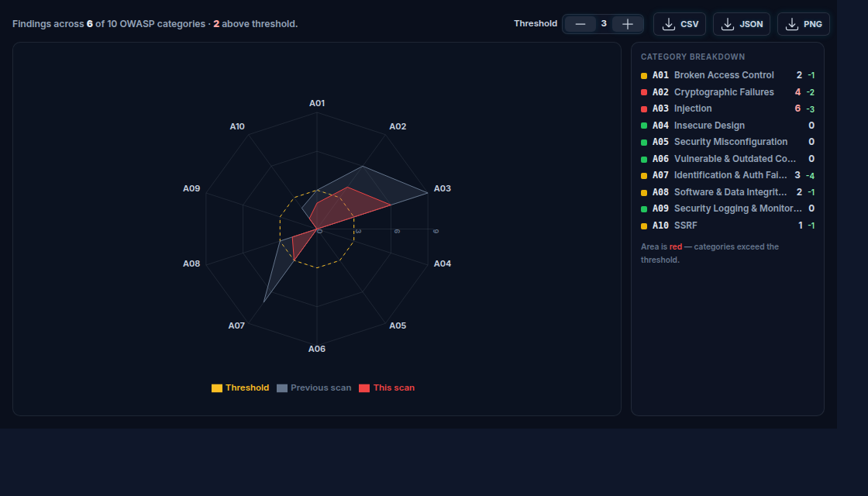Image resolution: width=868 pixels, height=496 pixels.
Task: Click the green status dot beside A04
Action: [x=644, y=126]
